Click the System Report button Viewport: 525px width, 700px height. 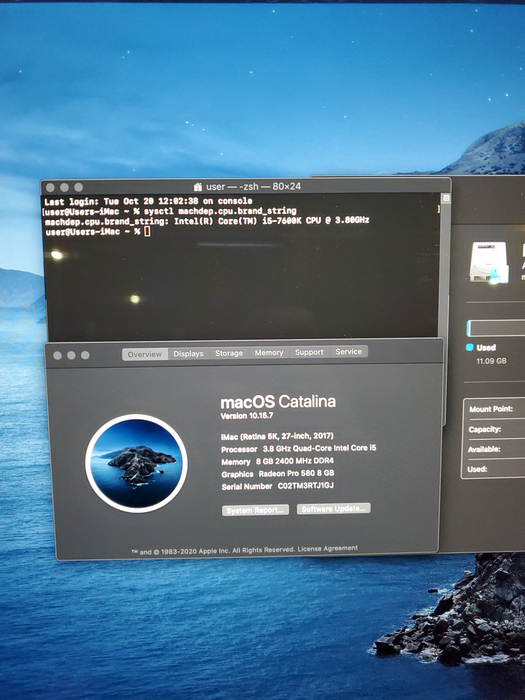tap(255, 510)
